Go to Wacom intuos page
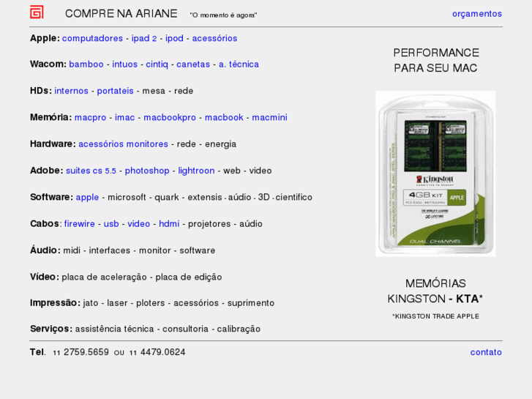 coord(125,64)
